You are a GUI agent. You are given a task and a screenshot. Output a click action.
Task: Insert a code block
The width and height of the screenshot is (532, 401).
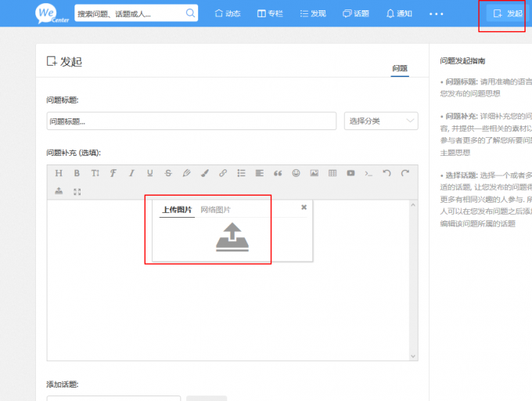[x=368, y=174]
